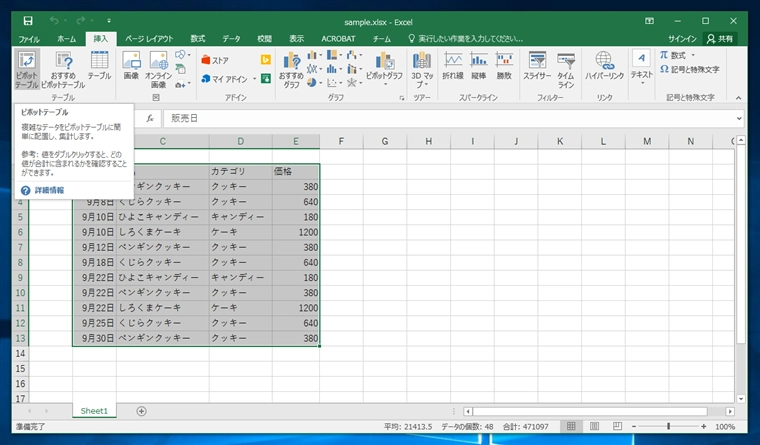
Task: Click the 画像 insert picture icon
Action: click(x=131, y=66)
